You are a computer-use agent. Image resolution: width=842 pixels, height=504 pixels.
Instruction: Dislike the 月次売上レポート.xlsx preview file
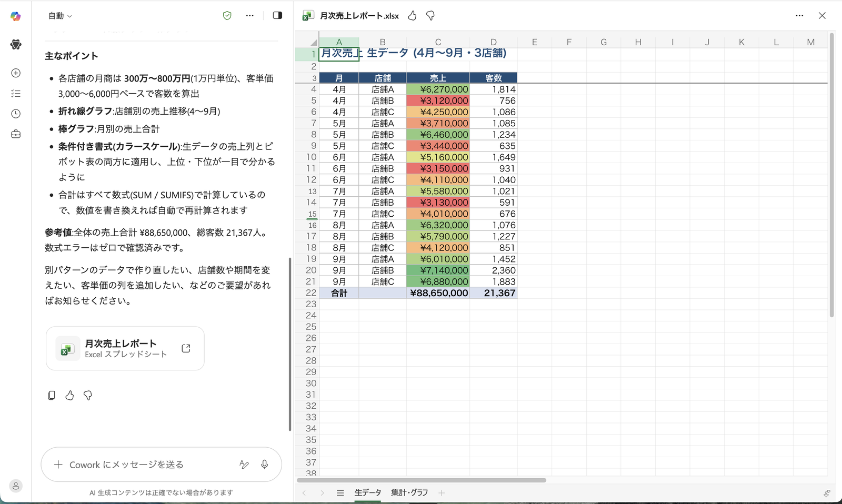(430, 16)
